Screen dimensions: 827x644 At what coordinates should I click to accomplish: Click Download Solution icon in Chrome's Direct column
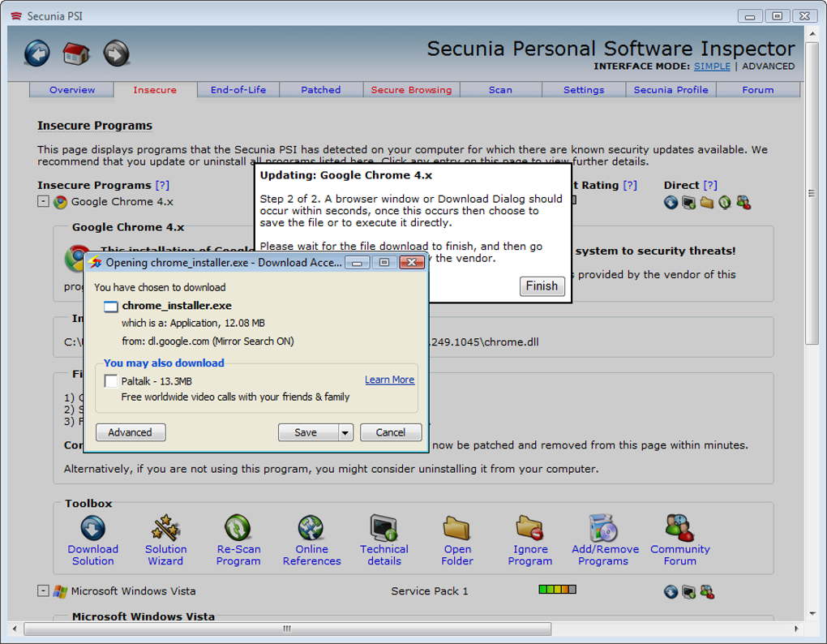[x=671, y=202]
